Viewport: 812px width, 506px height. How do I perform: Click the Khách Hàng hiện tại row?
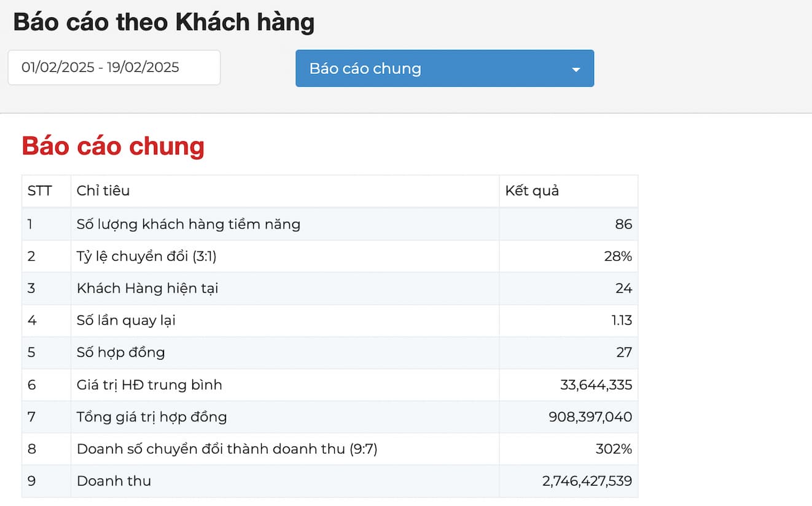coord(147,288)
